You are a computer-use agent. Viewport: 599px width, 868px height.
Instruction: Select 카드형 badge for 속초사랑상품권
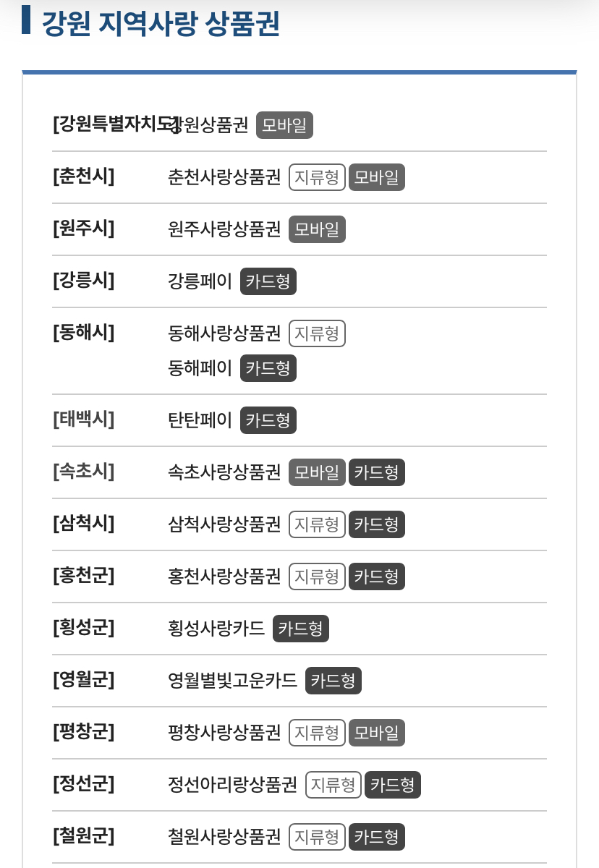point(377,472)
